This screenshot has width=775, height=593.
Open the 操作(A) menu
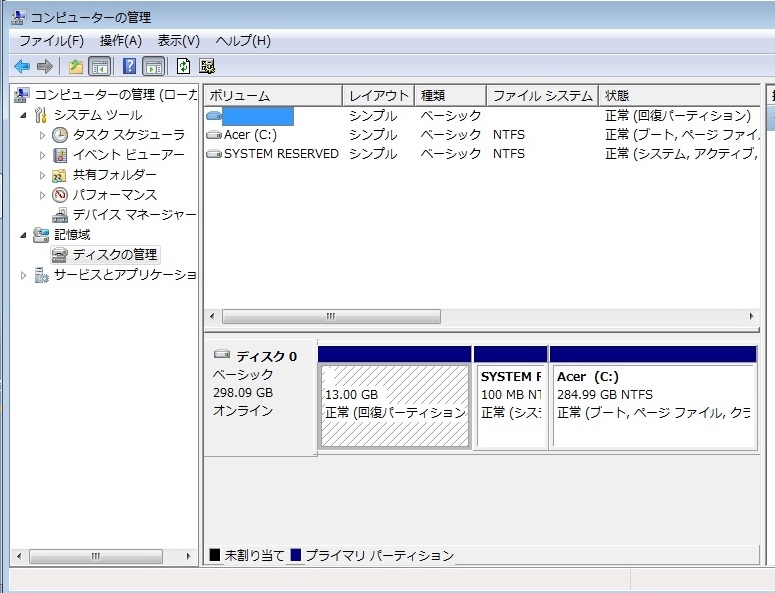point(120,40)
